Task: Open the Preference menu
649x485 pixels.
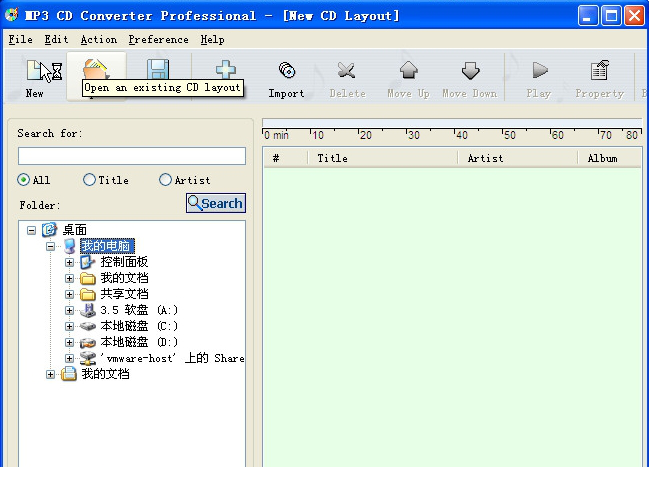Action: pyautogui.click(x=159, y=40)
